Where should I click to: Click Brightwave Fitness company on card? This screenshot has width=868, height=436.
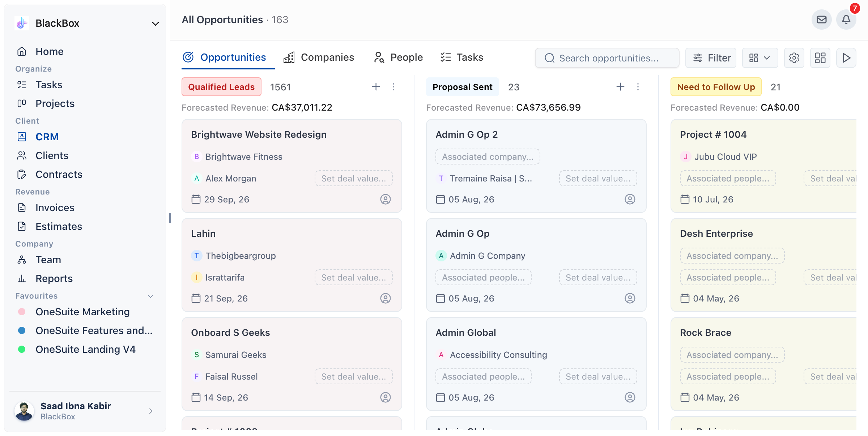243,157
